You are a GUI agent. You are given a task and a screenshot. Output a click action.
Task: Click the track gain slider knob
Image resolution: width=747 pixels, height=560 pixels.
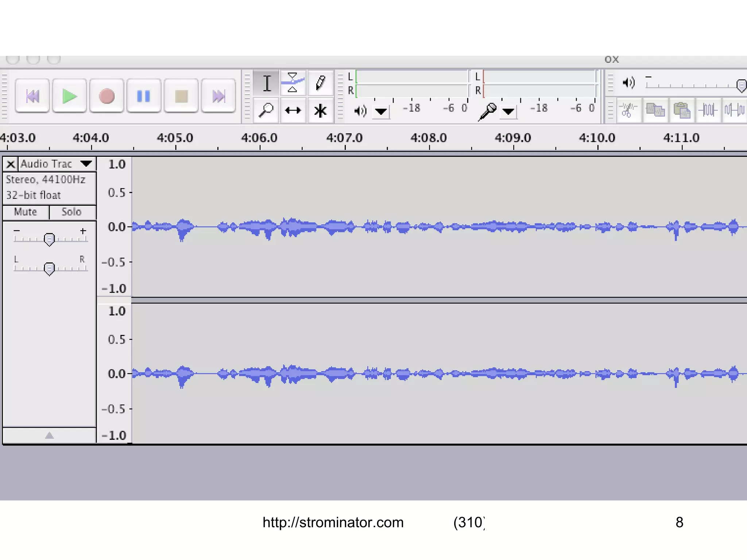pos(49,239)
